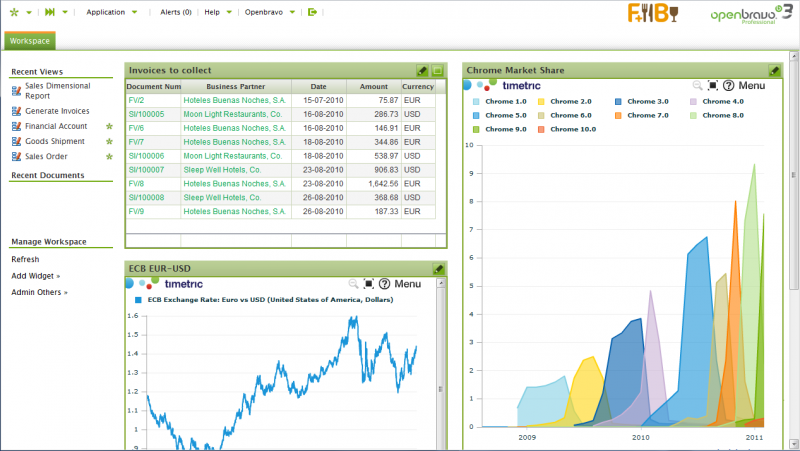
Task: Open Alerts (0) in top menu
Action: (x=175, y=13)
